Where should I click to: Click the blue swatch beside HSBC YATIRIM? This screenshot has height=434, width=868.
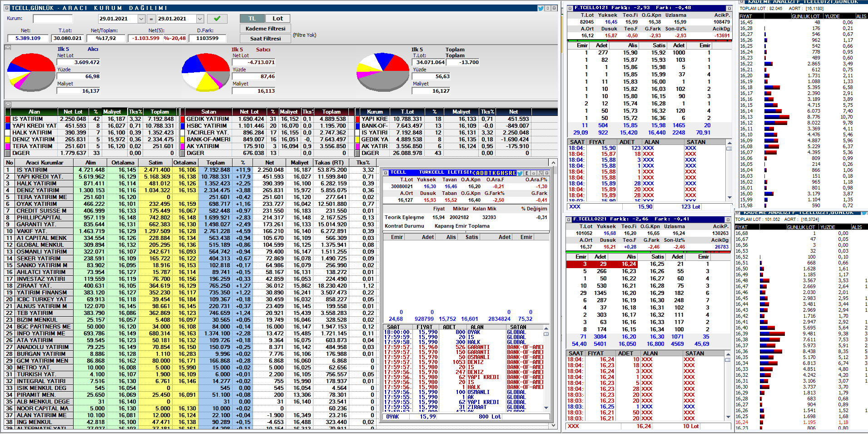click(183, 126)
